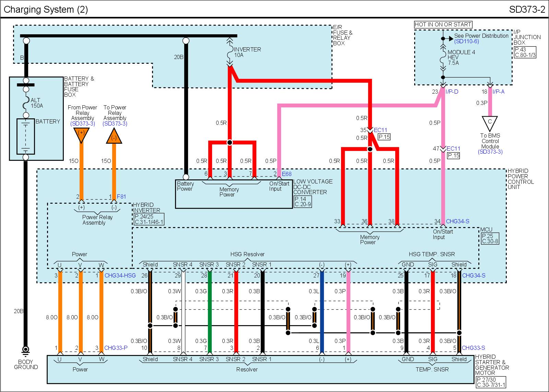Click the C triangle to BMS Control Module
This screenshot has width=549, height=392.
tap(490, 123)
